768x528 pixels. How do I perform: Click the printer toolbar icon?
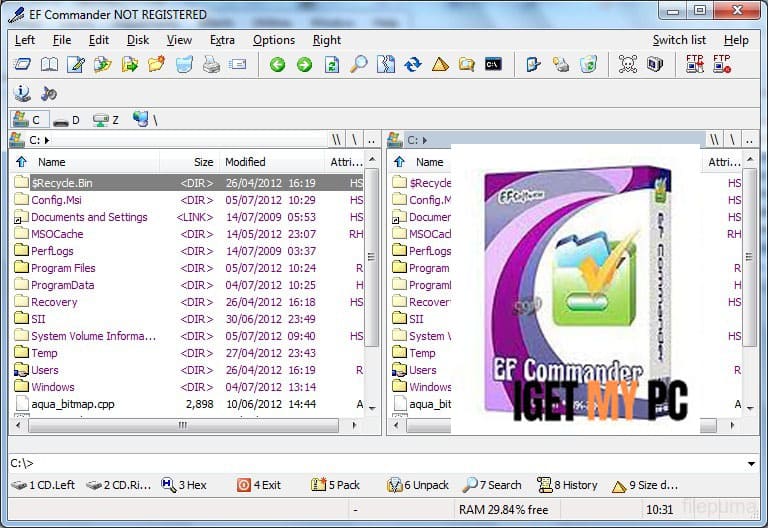[211, 64]
